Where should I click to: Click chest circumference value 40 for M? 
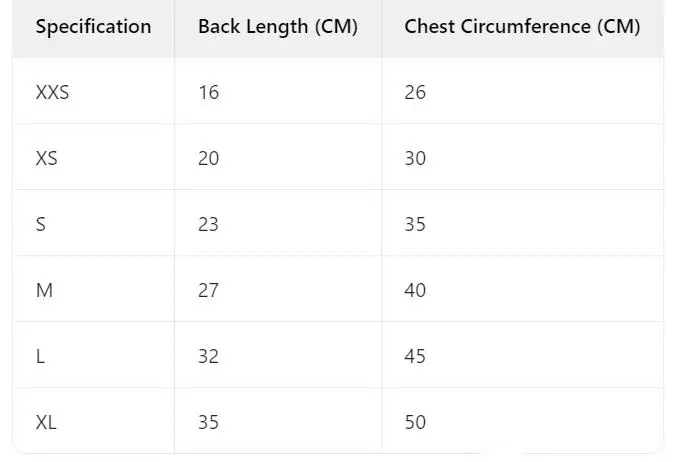(x=415, y=290)
